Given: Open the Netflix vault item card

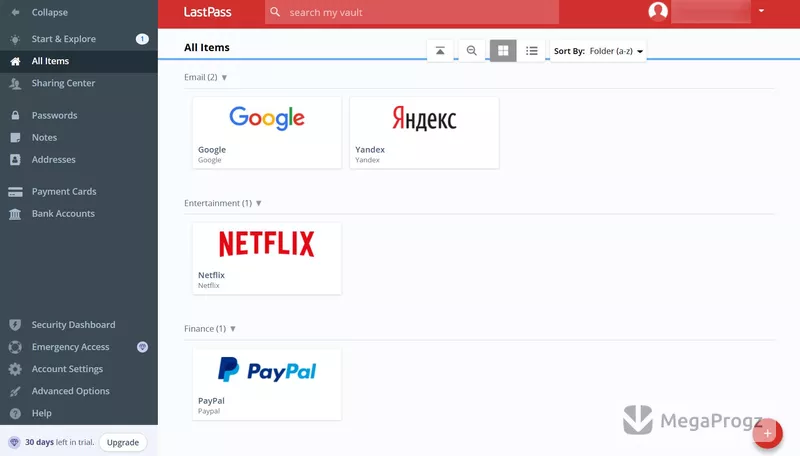Looking at the screenshot, I should click(x=267, y=258).
